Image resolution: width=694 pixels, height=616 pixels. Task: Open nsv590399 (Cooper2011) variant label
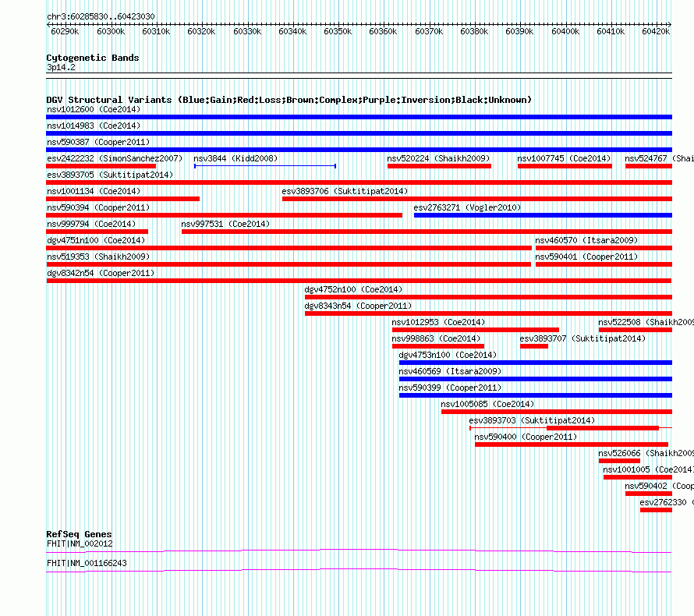coord(450,388)
